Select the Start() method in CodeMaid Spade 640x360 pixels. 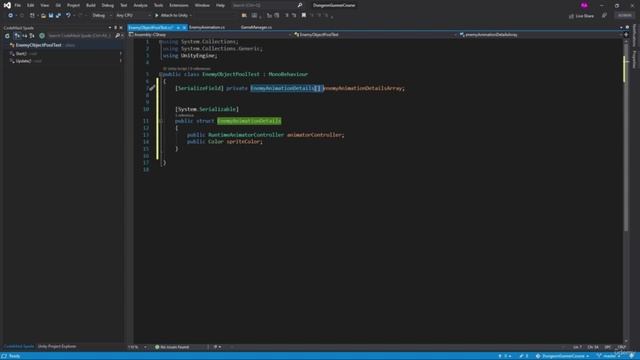pos(21,53)
